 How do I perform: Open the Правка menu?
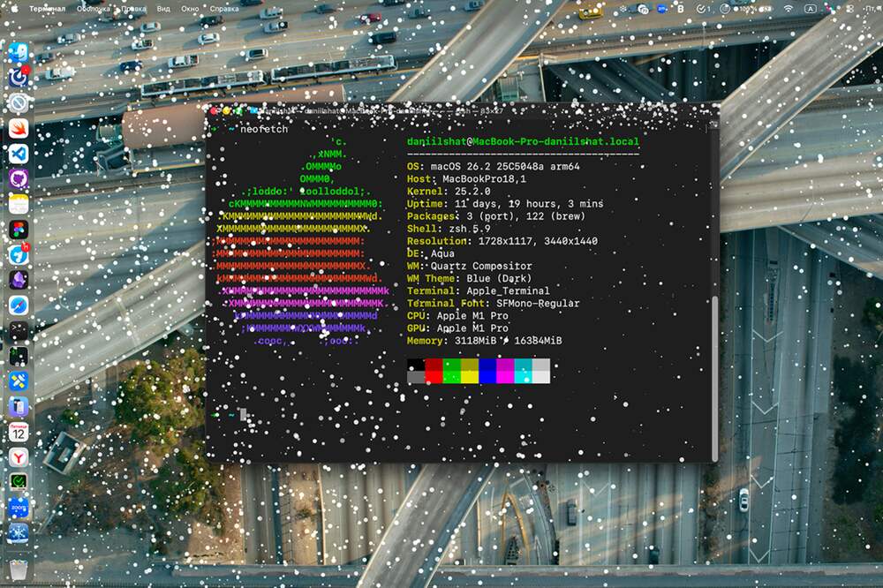click(135, 8)
